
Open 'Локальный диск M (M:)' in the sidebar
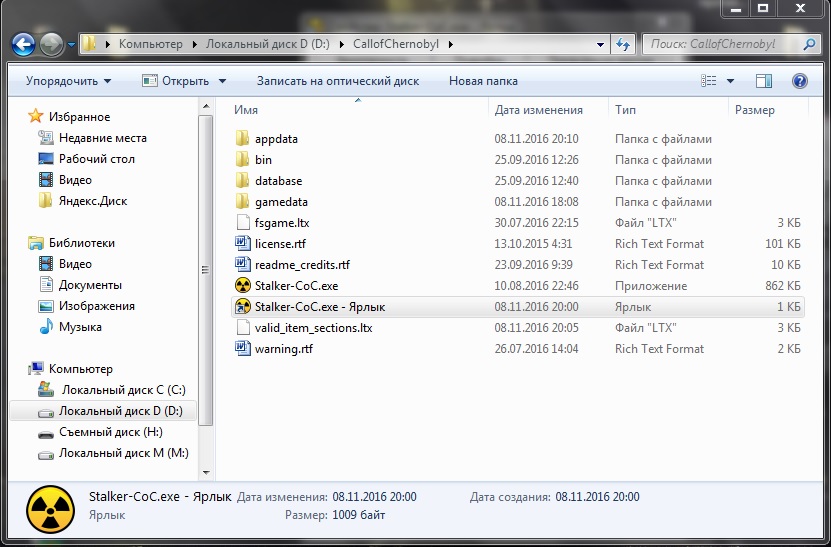point(123,453)
